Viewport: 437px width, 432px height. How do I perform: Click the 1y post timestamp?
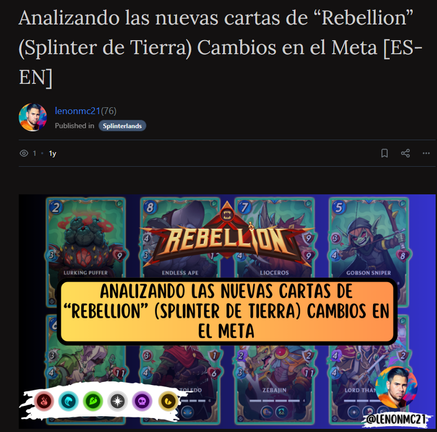[x=53, y=153]
